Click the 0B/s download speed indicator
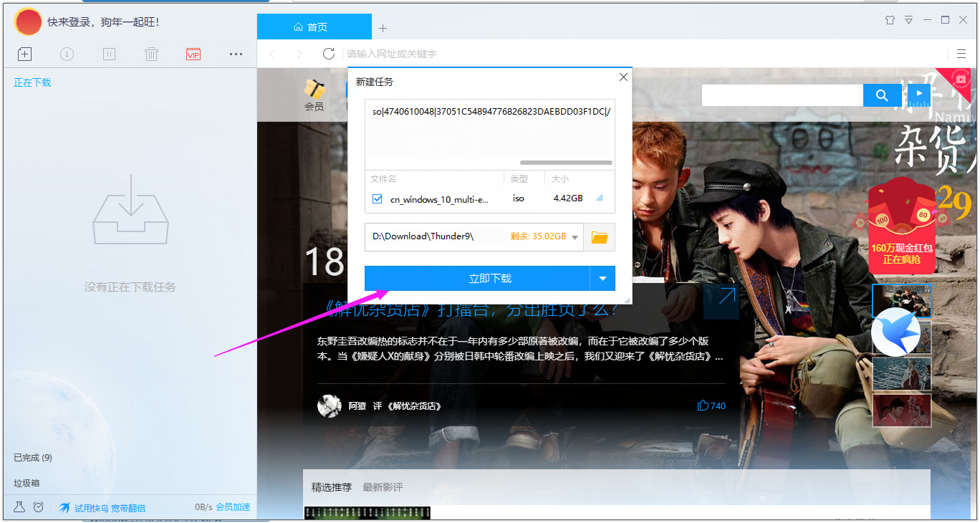 (x=203, y=507)
